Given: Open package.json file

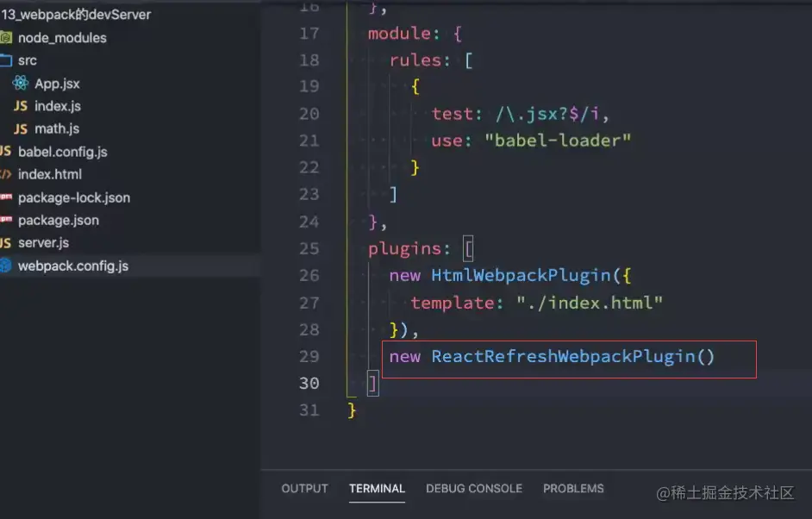Looking at the screenshot, I should tap(59, 221).
